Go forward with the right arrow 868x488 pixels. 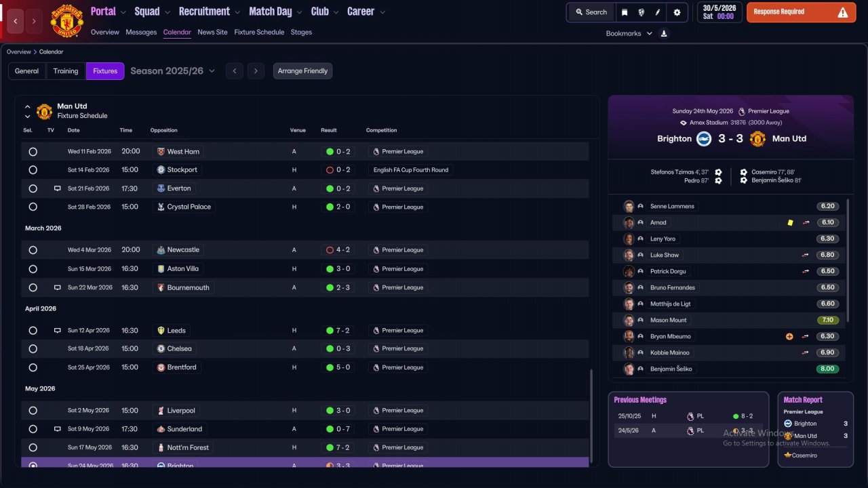pos(35,22)
